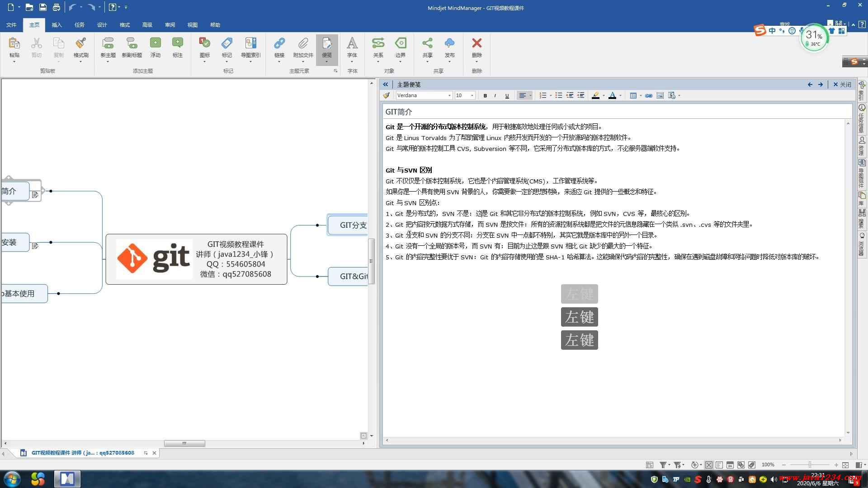The height and width of the screenshot is (488, 868).
Task: Click the Paste icon in the ribbon
Action: tap(14, 43)
